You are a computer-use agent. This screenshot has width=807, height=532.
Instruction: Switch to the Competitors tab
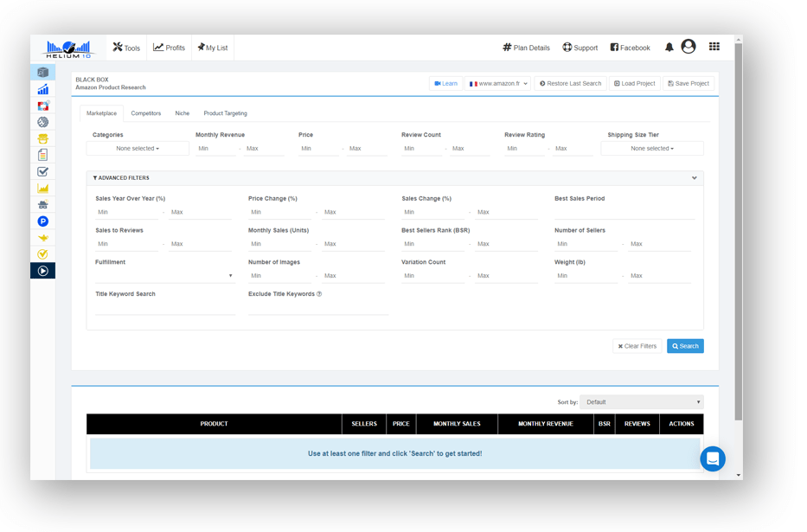click(x=145, y=113)
